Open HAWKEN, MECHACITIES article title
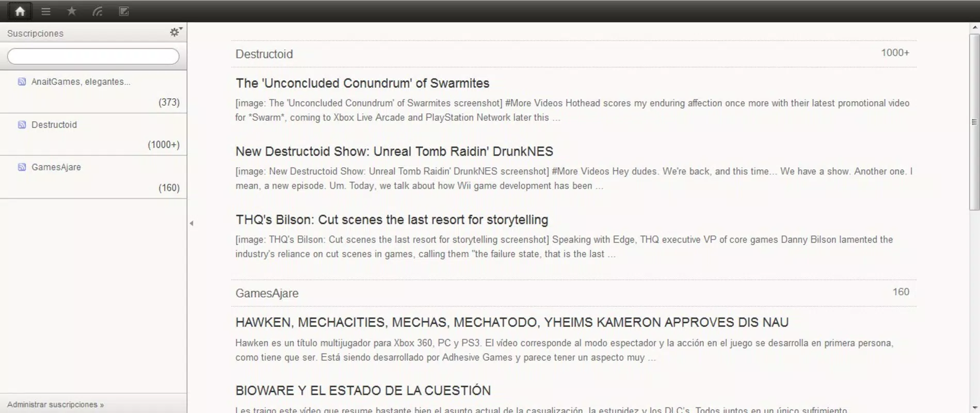The image size is (980, 413). 512,322
